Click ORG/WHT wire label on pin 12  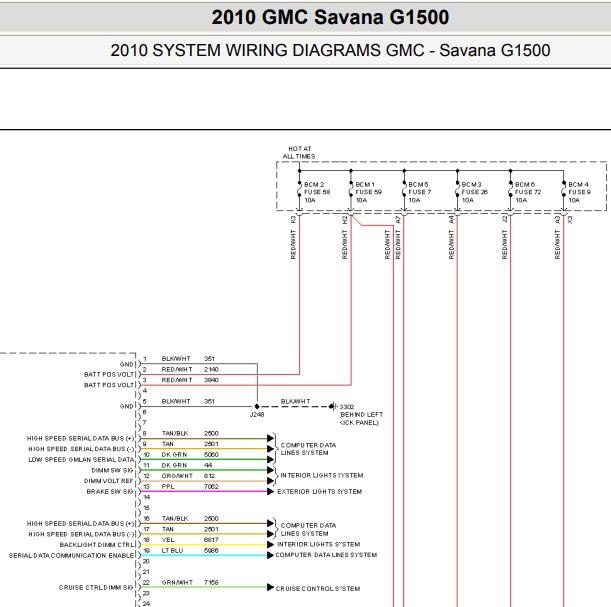tap(177, 476)
